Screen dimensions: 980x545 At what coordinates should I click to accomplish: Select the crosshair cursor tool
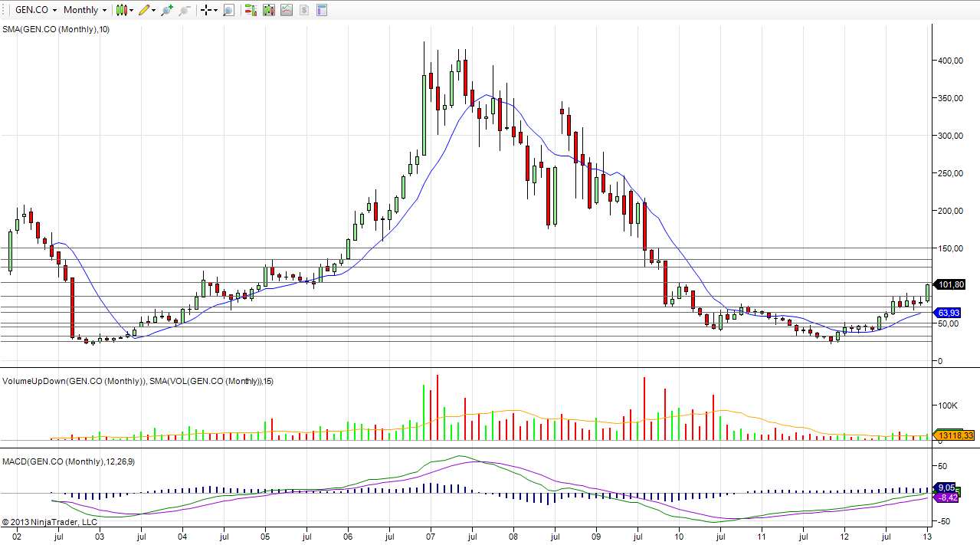tap(205, 10)
